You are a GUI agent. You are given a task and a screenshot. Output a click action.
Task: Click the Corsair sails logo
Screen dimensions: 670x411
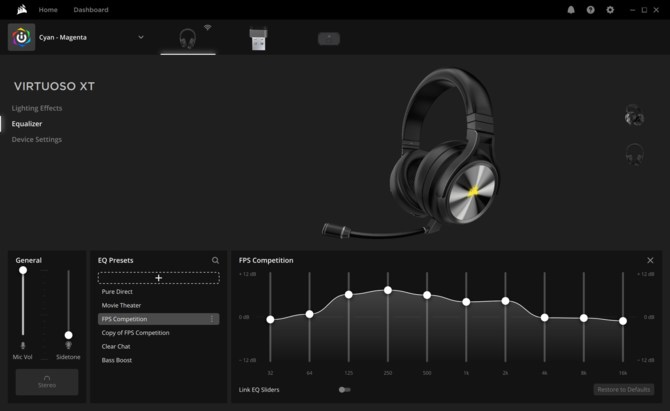tap(22, 9)
